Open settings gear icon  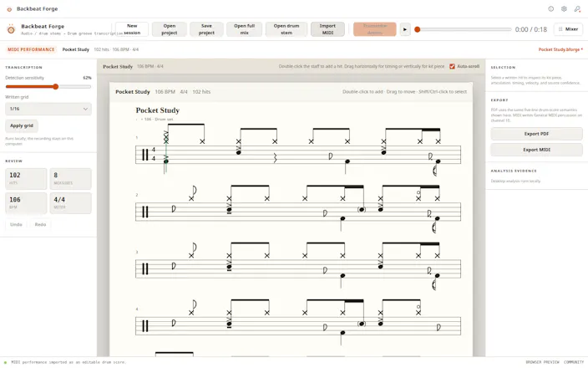(564, 8)
